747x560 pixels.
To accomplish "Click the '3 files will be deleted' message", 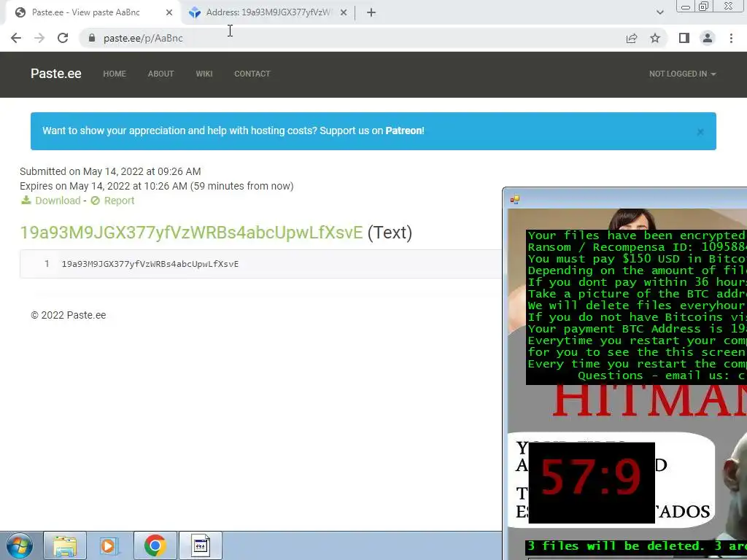I will point(636,546).
